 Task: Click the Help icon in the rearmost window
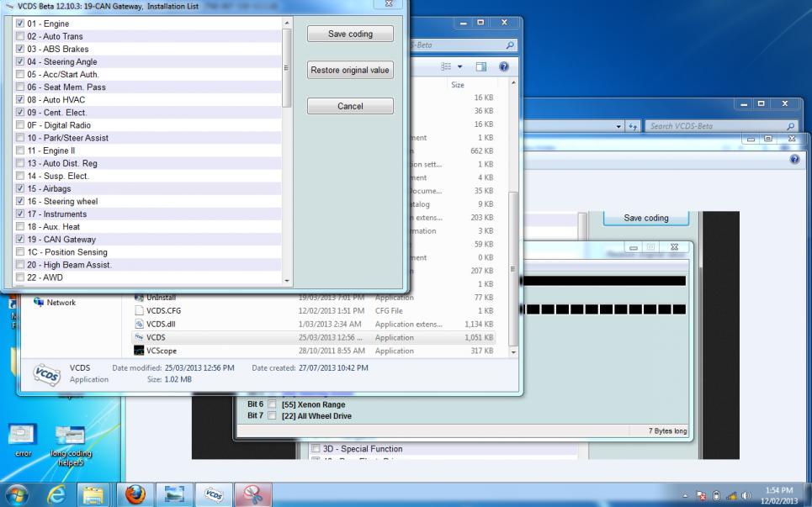795,160
